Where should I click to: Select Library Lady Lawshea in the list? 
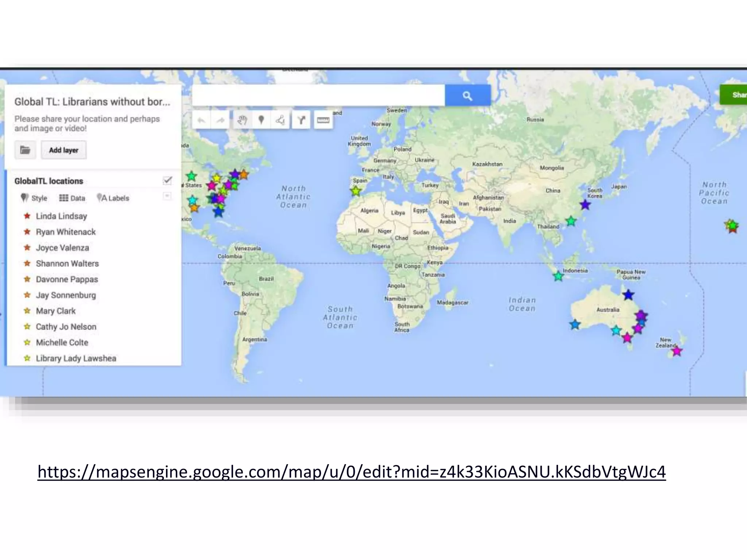pyautogui.click(x=76, y=358)
